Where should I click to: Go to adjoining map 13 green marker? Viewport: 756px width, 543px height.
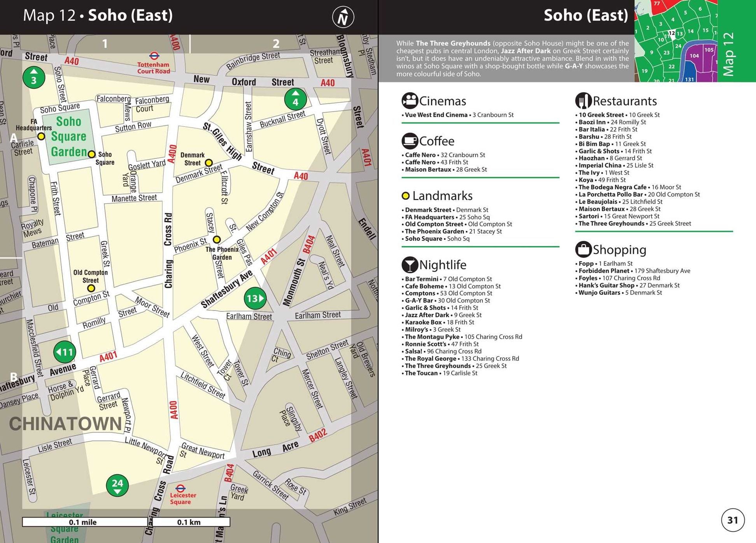(x=255, y=299)
